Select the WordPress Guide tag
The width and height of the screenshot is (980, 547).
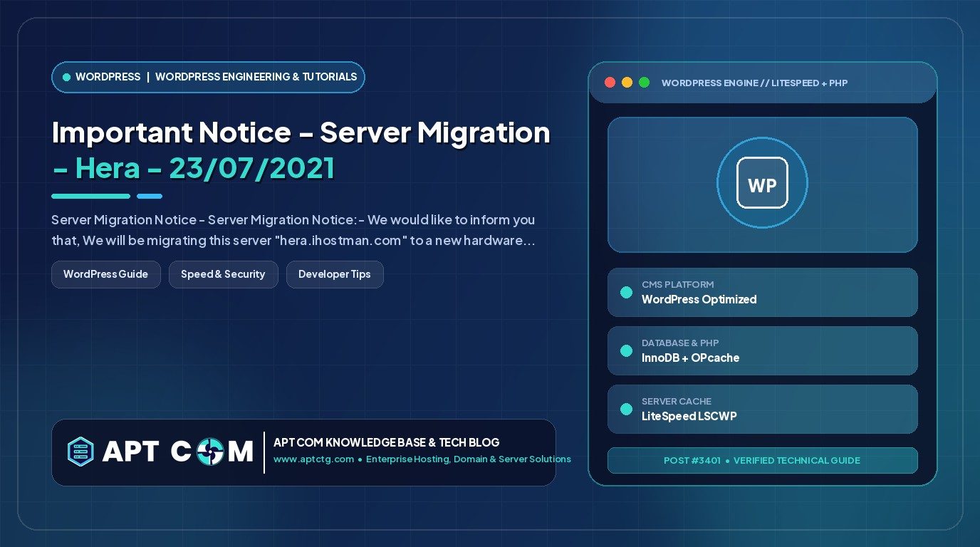(x=106, y=274)
